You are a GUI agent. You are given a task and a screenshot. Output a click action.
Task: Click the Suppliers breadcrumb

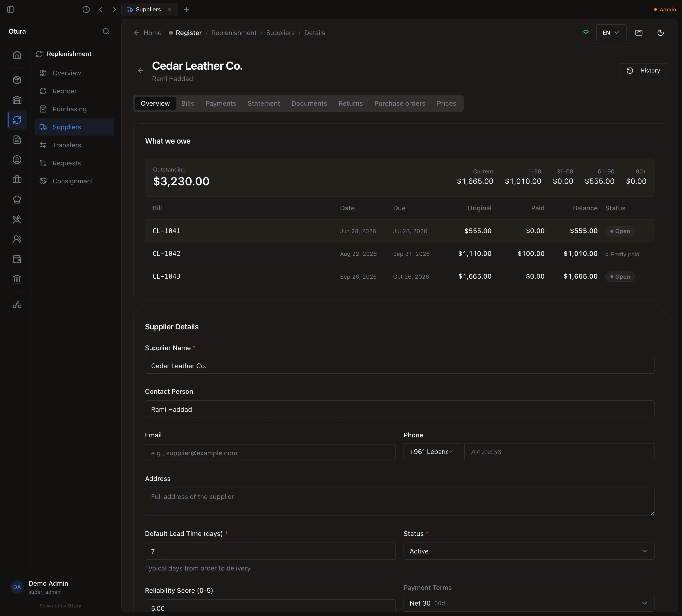pos(280,33)
